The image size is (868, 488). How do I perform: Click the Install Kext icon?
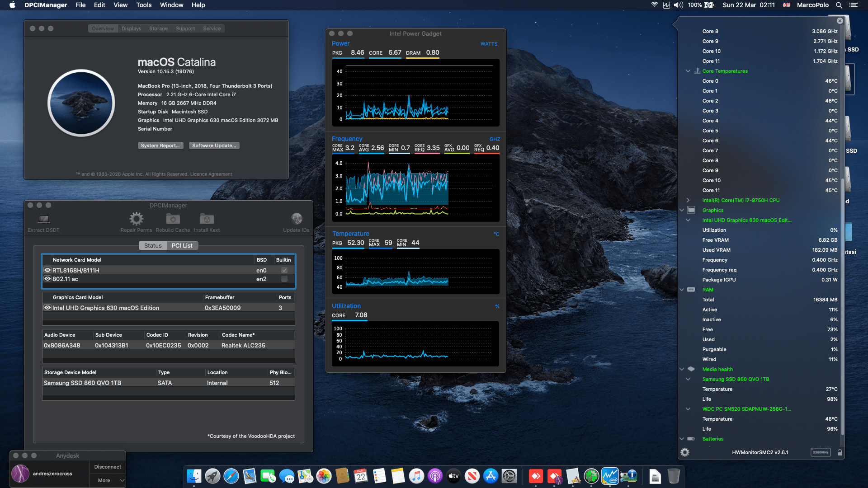pyautogui.click(x=207, y=220)
